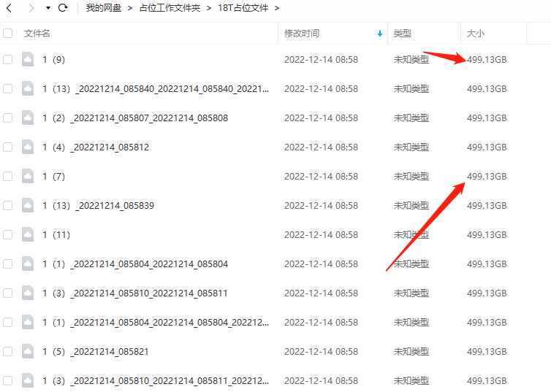Click file icon of 1 (1) ..._085804_202212...
The height and width of the screenshot is (392, 551).
tap(28, 321)
